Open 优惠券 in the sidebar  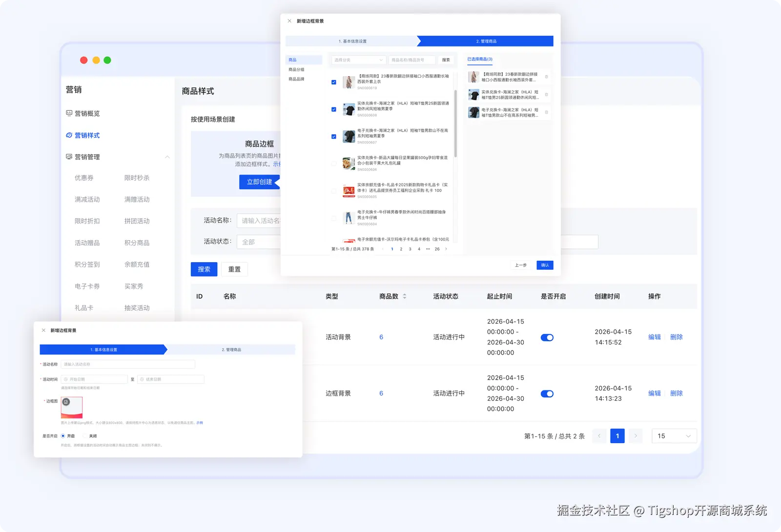pyautogui.click(x=84, y=178)
